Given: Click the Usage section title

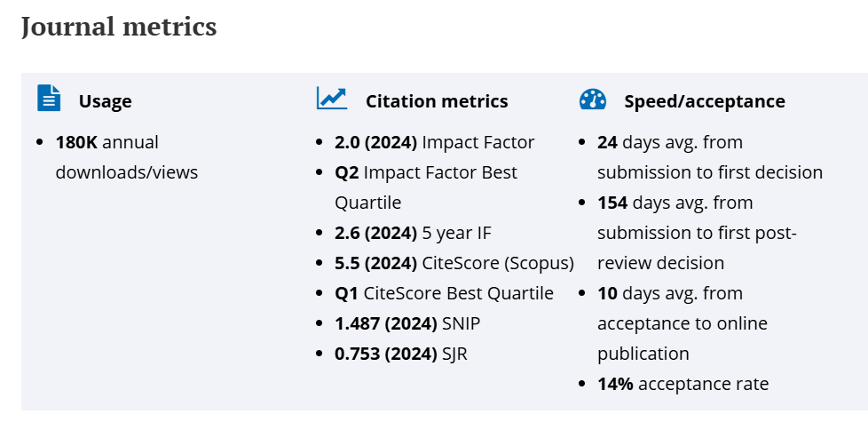Looking at the screenshot, I should coord(105,101).
